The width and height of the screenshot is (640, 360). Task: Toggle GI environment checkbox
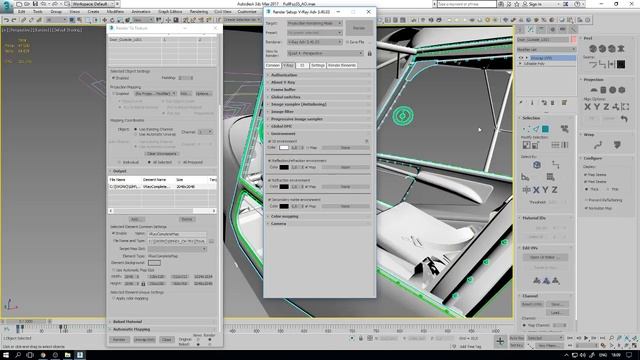[269, 141]
